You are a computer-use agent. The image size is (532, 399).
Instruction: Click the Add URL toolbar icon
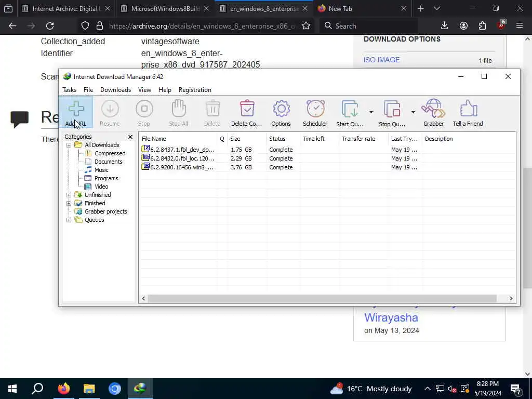tap(76, 113)
